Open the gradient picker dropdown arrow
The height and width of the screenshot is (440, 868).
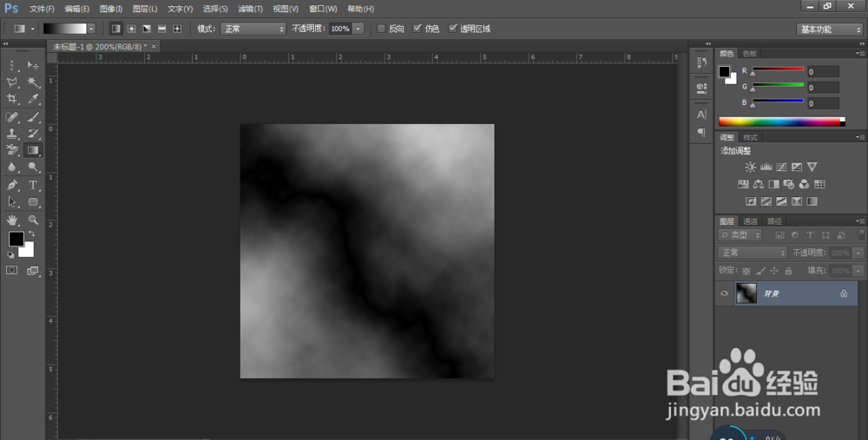click(91, 29)
